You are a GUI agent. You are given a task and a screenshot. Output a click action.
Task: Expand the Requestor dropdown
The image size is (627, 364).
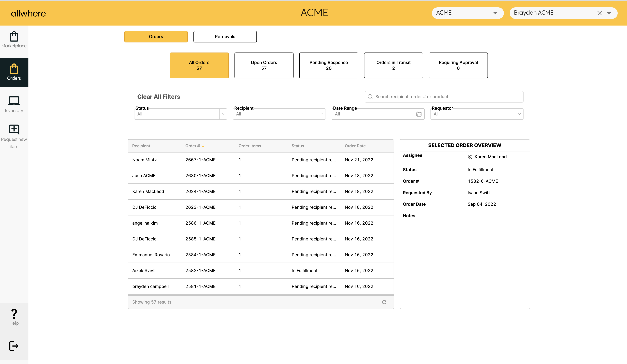click(520, 114)
